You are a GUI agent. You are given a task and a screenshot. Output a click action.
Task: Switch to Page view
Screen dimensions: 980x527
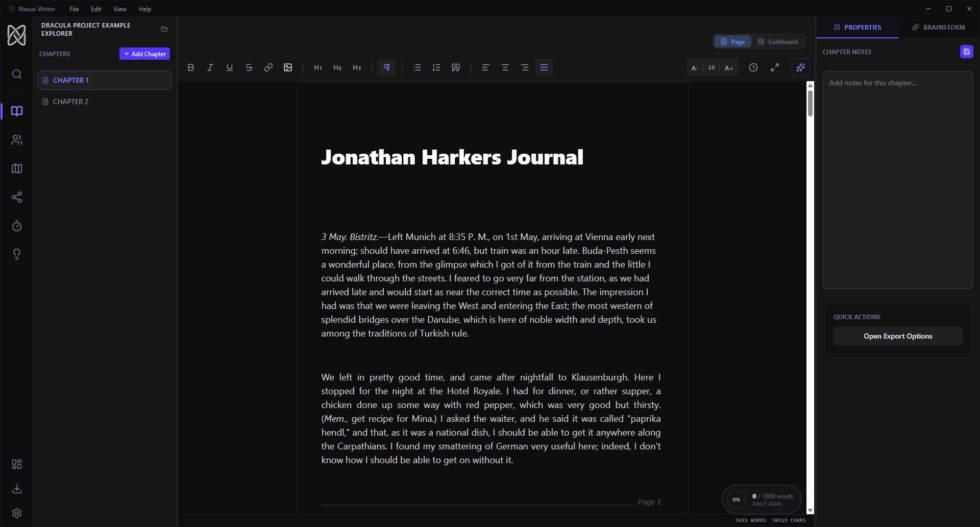click(x=732, y=41)
